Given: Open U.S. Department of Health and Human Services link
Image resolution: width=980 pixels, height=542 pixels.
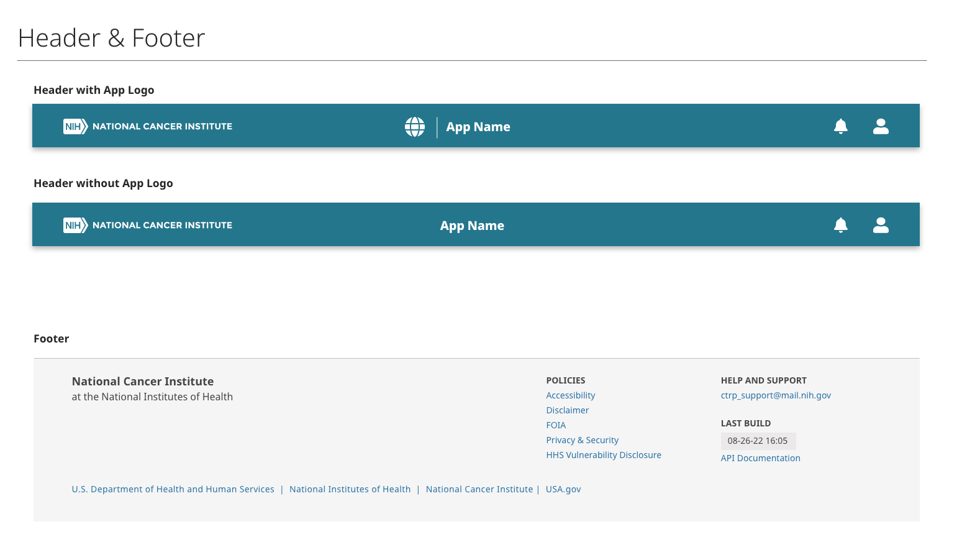Looking at the screenshot, I should [173, 489].
